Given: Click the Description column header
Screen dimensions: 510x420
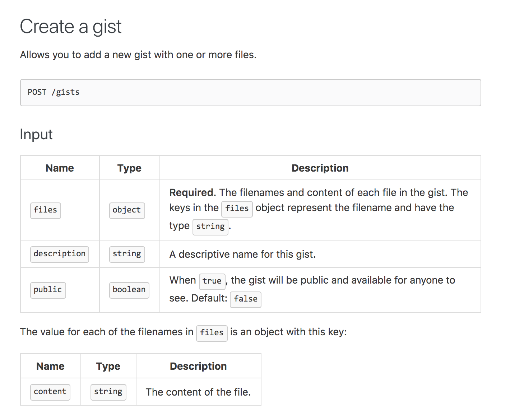Looking at the screenshot, I should click(x=320, y=168).
